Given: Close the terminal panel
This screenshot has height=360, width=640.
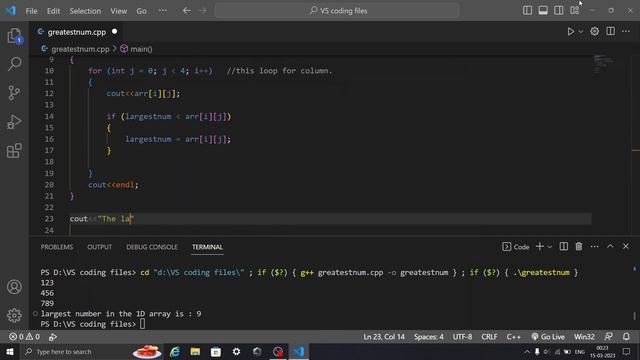Looking at the screenshot, I should [626, 247].
